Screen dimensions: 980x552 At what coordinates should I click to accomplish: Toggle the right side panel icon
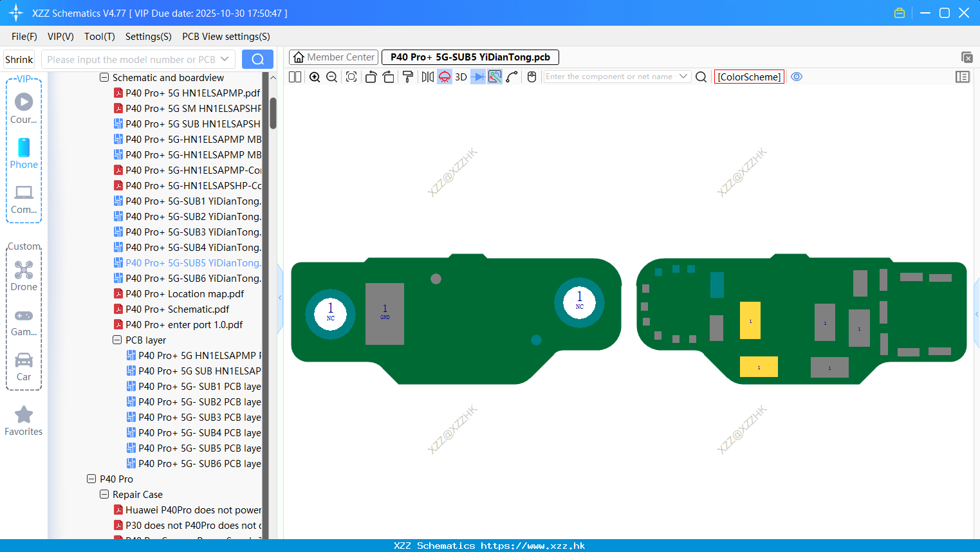point(963,77)
